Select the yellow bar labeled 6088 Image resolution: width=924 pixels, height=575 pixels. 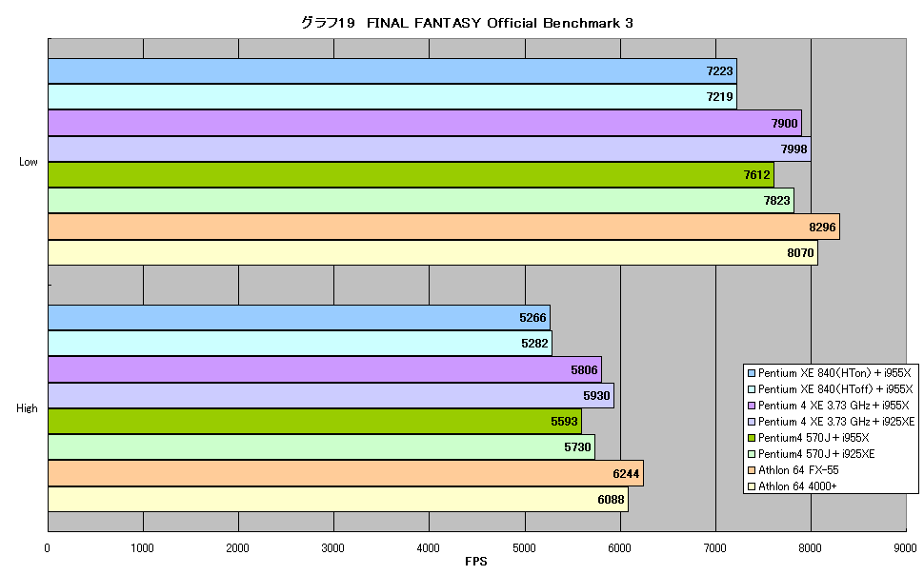pyautogui.click(x=338, y=499)
